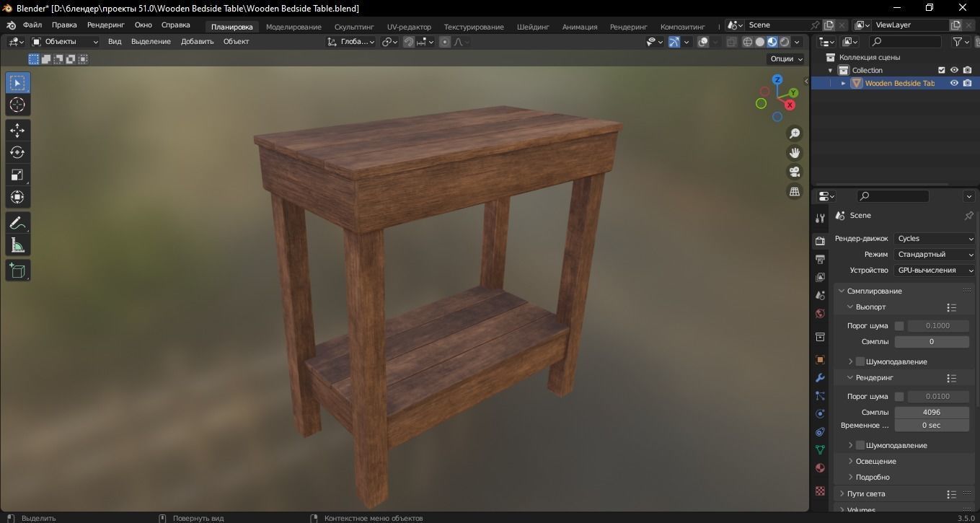Open the Physics properties tab
980x523 pixels.
point(820,414)
